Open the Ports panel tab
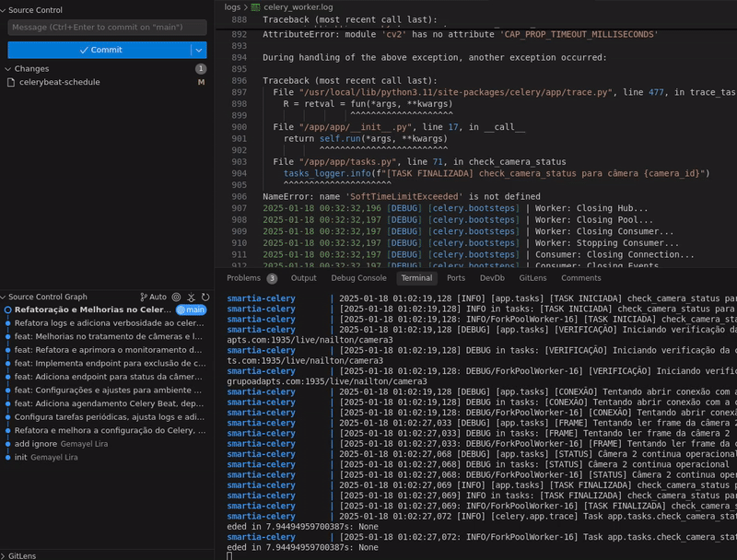Viewport: 737px width, 560px height. pyautogui.click(x=456, y=278)
